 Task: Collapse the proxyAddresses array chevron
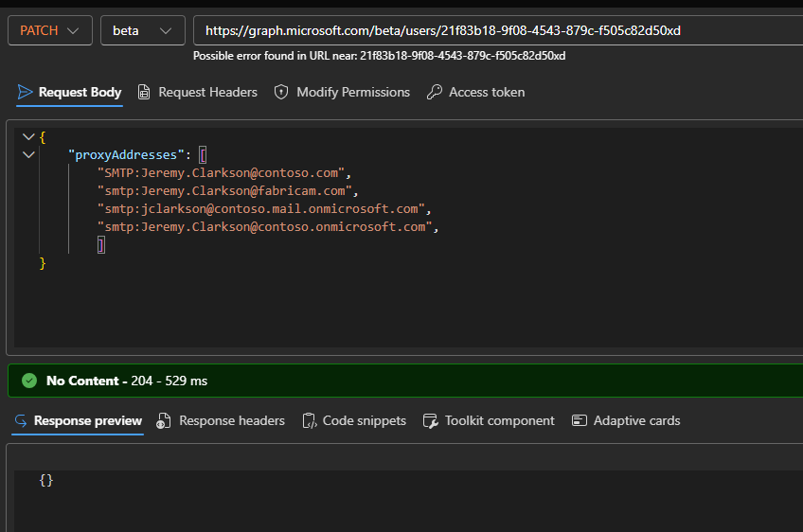[x=27, y=154]
